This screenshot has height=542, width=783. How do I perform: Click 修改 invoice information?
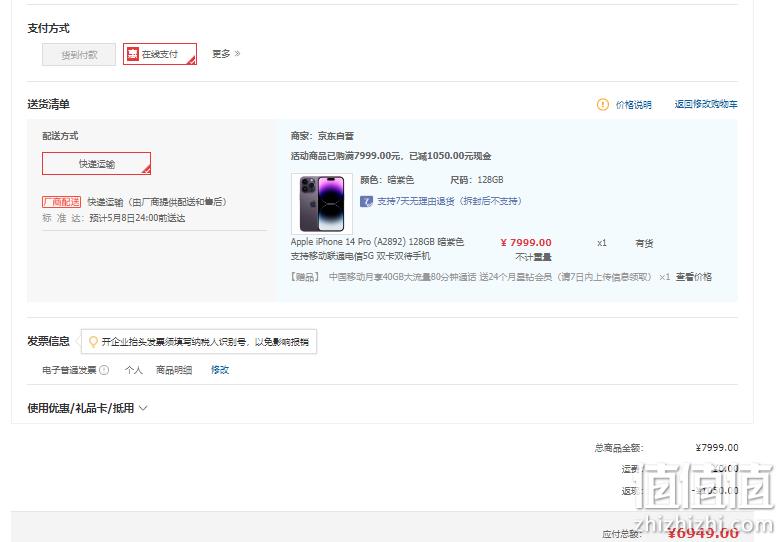pyautogui.click(x=220, y=370)
